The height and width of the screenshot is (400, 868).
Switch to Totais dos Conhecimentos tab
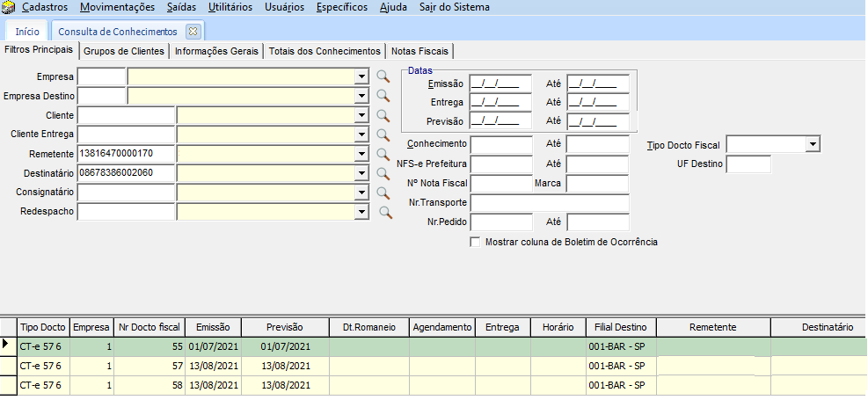pyautogui.click(x=325, y=51)
